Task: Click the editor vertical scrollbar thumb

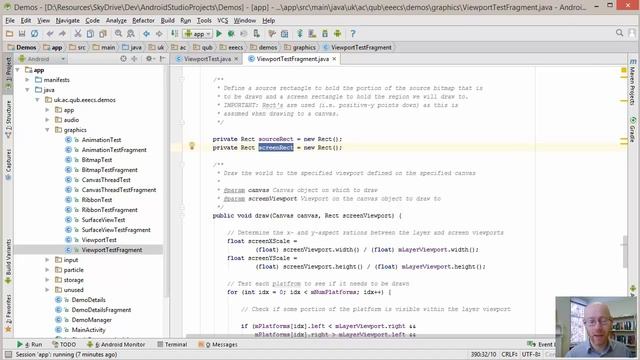Action: (x=624, y=251)
